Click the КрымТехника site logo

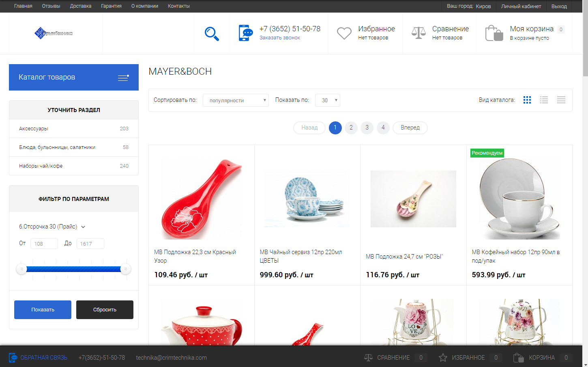(x=54, y=33)
